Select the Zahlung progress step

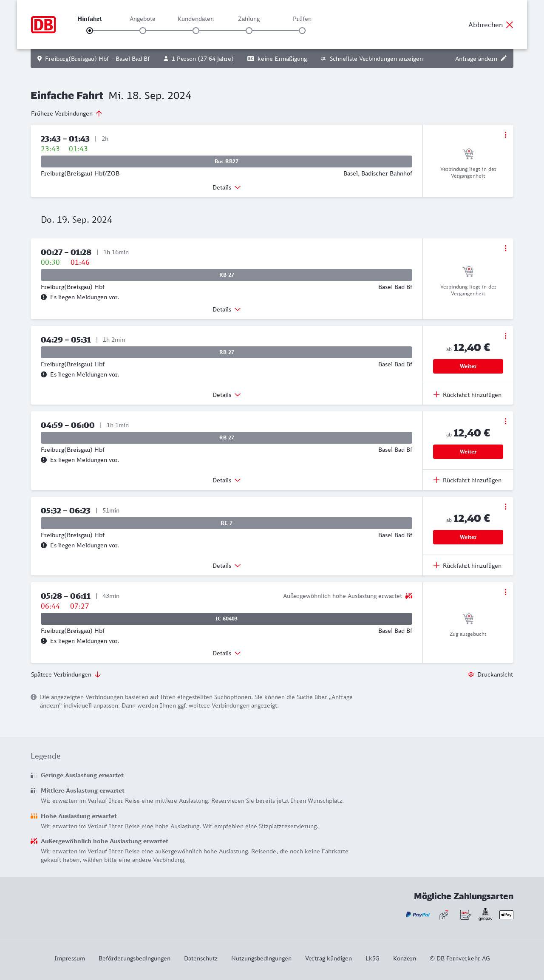(249, 30)
